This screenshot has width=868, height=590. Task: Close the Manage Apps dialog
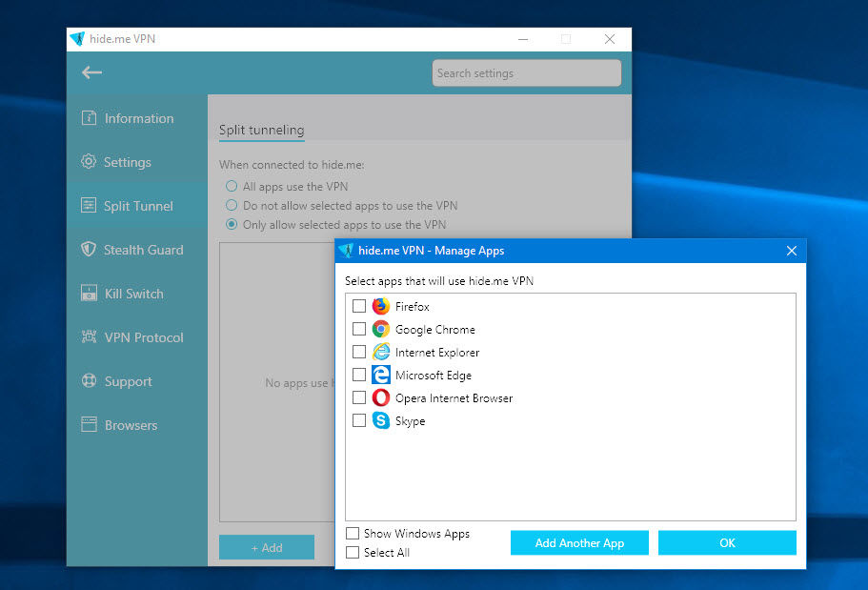point(791,251)
